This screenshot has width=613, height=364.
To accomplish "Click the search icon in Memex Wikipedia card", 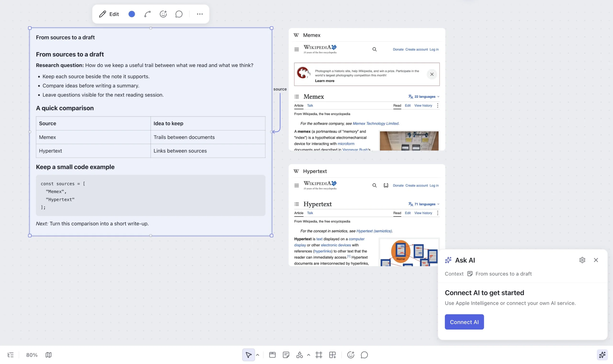I will point(374,49).
